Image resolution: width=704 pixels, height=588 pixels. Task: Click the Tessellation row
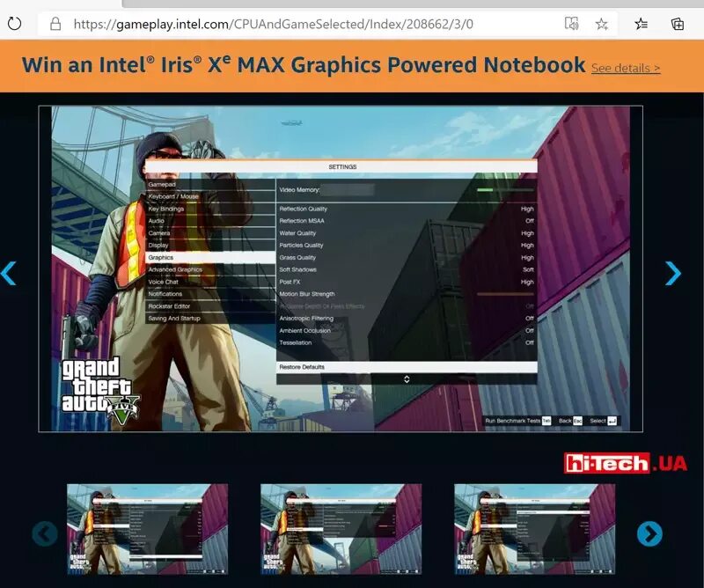click(x=407, y=342)
